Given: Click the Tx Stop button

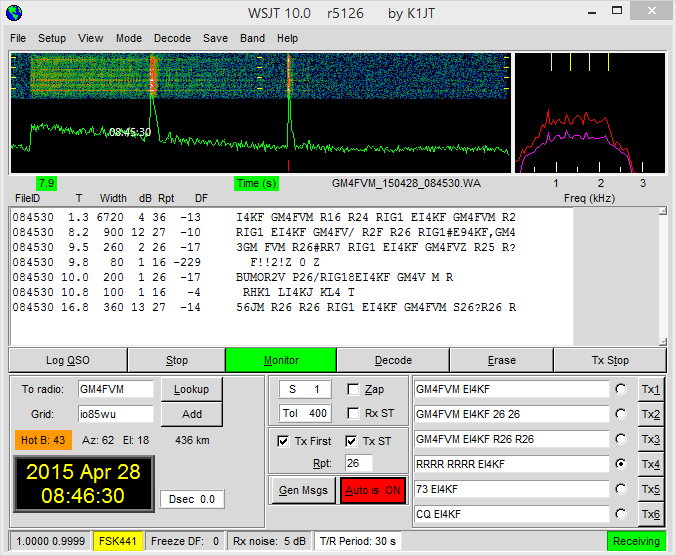Looking at the screenshot, I should (610, 360).
